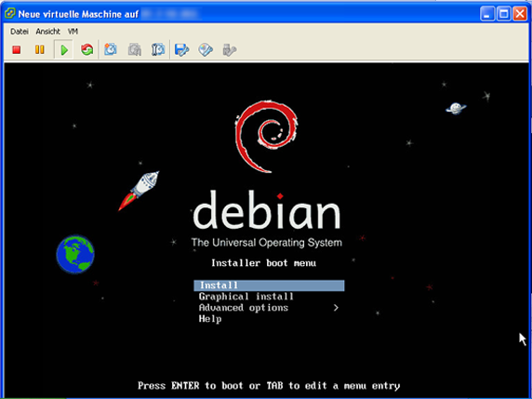Maximize the virtual machine console window
This screenshot has width=532, height=399.
504,14
